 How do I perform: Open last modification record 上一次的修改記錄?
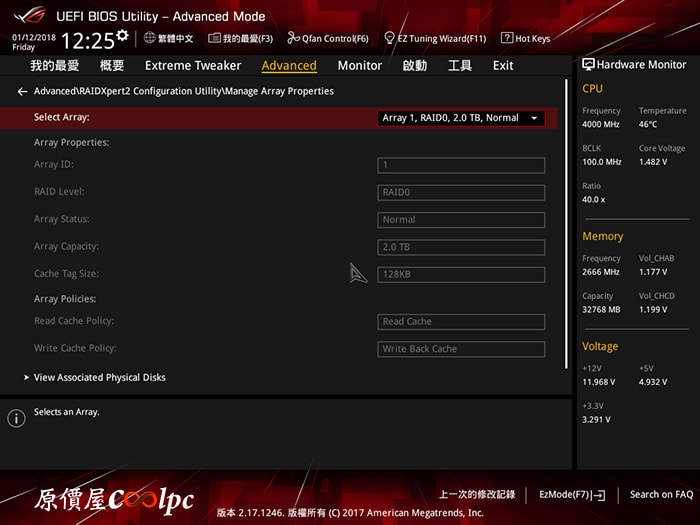[x=477, y=495]
